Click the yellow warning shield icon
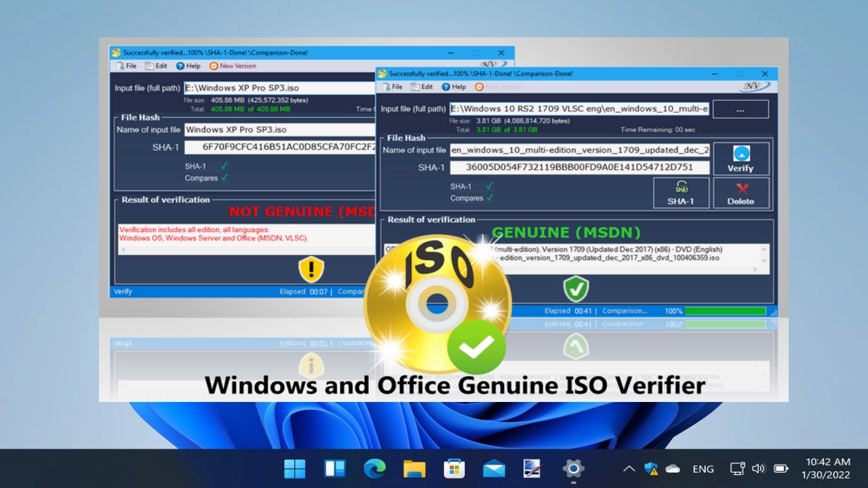The image size is (868, 488). click(311, 269)
